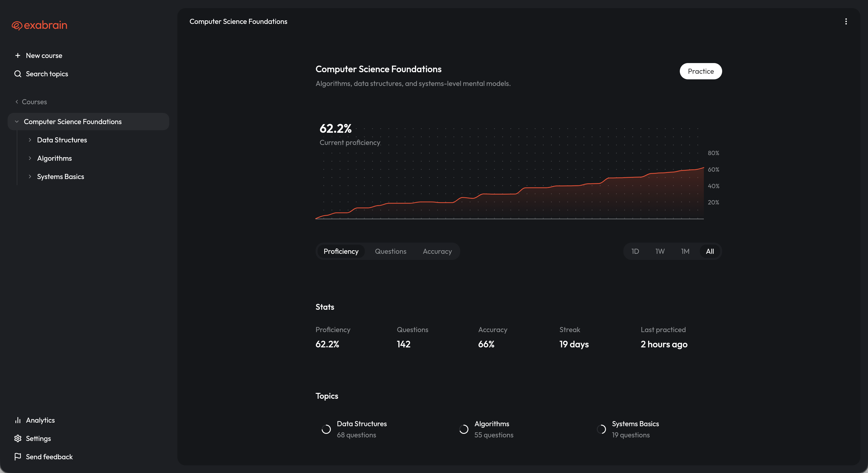This screenshot has height=473, width=868.
Task: Click the Practice button
Action: (x=701, y=71)
